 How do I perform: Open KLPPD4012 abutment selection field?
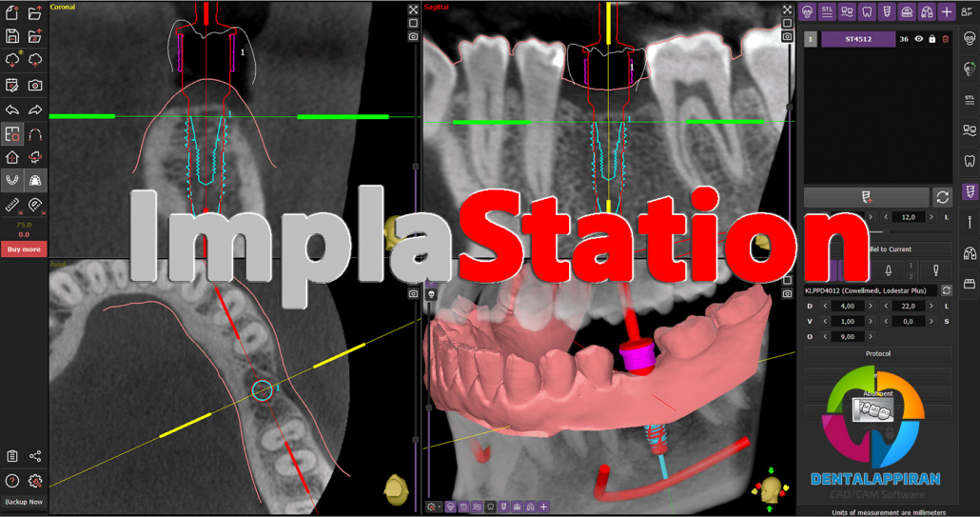click(870, 290)
